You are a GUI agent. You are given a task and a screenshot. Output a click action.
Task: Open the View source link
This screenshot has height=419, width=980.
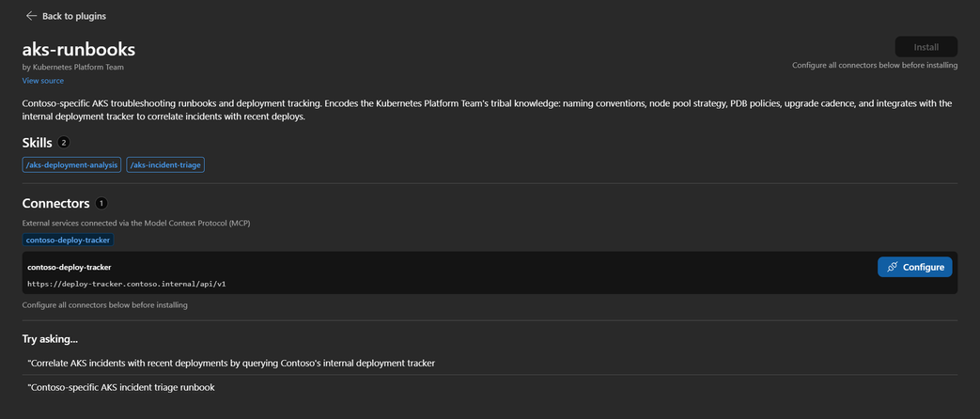[43, 81]
